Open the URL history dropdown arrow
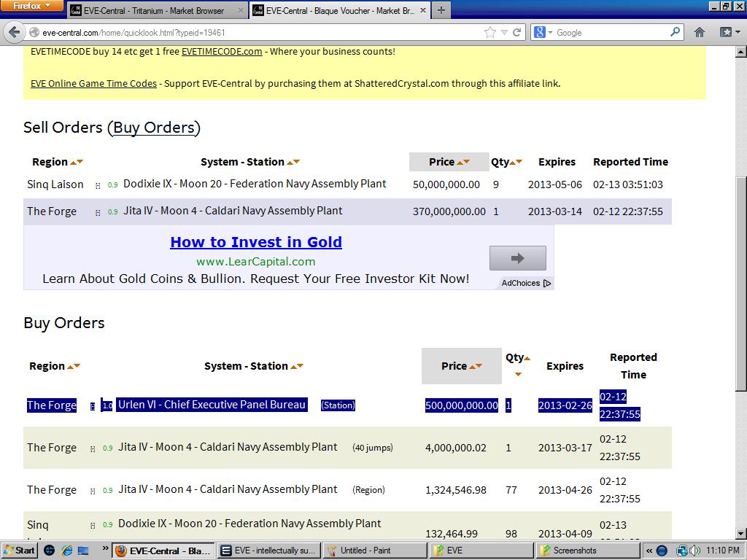This screenshot has height=560, width=747. (504, 32)
